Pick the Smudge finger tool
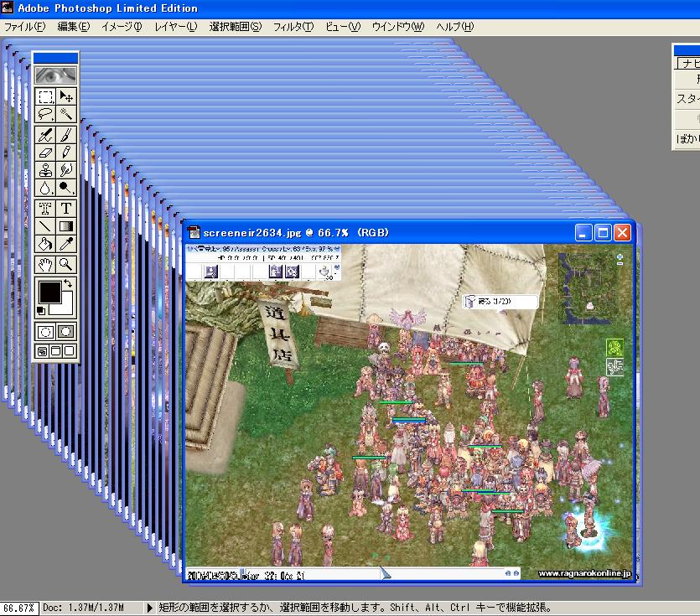The height and width of the screenshot is (616, 700). point(66,169)
